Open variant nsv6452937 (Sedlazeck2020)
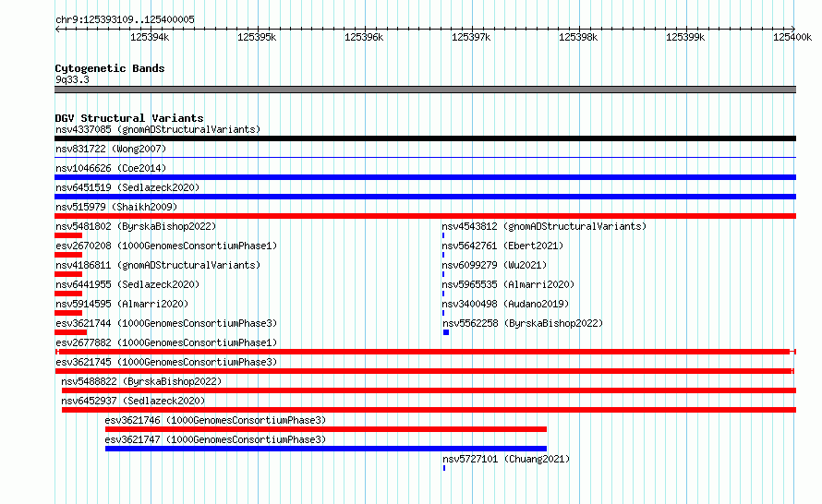 pos(133,401)
